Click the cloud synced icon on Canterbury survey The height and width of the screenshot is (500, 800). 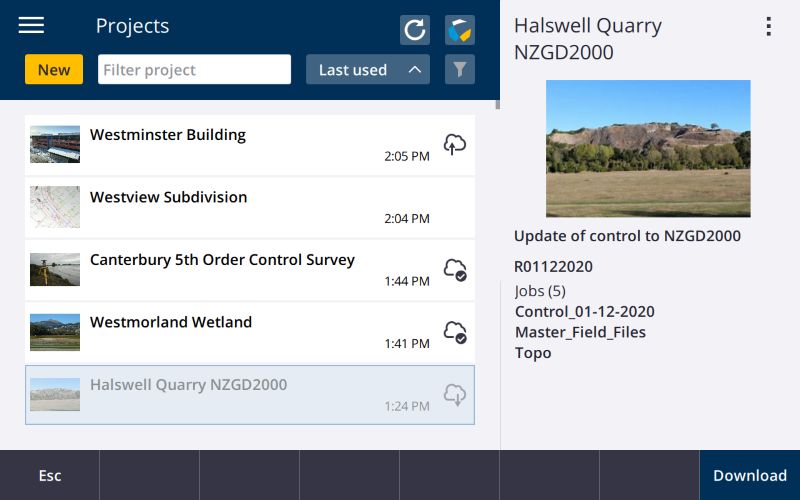point(455,270)
